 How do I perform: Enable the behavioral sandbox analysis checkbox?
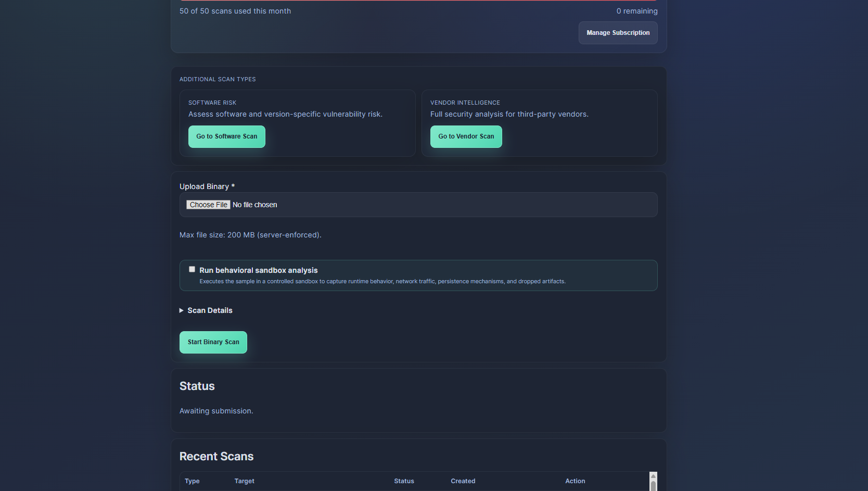pyautogui.click(x=192, y=269)
